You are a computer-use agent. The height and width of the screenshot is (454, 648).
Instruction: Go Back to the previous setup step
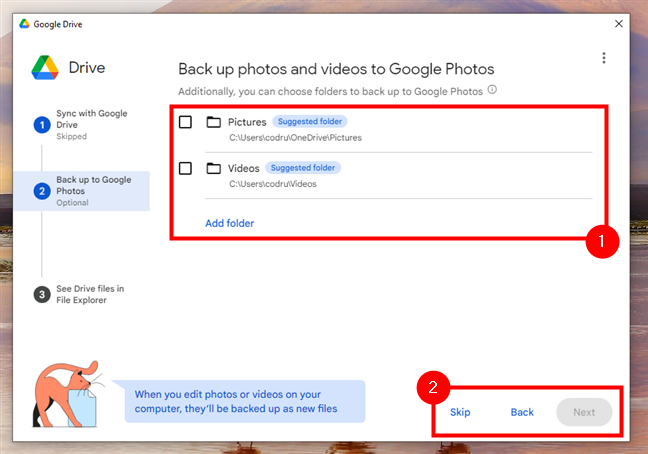click(522, 412)
